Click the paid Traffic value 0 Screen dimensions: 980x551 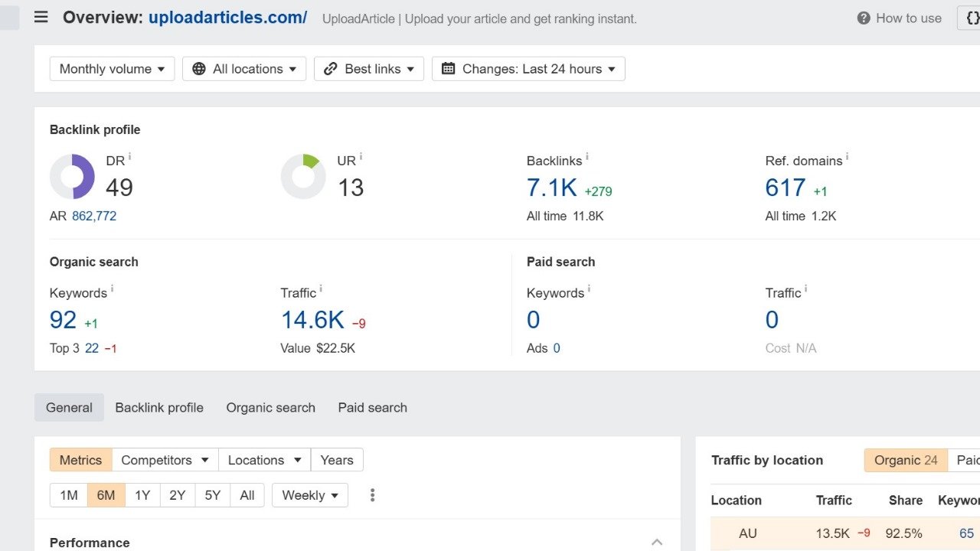tap(772, 320)
